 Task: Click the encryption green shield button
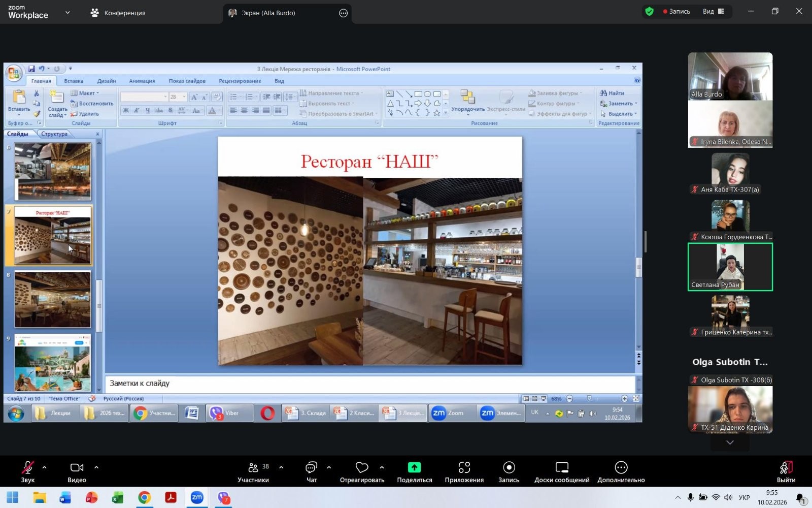point(649,11)
